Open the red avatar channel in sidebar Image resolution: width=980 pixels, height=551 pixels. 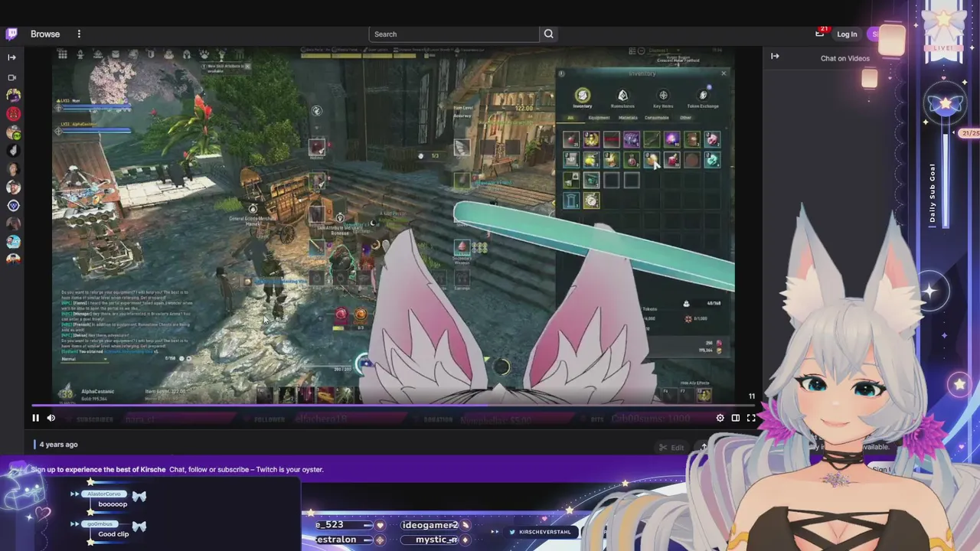[13, 114]
